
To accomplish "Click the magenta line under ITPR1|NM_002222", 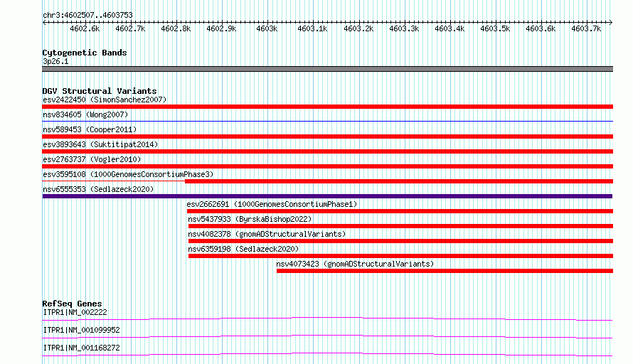I will [327, 318].
